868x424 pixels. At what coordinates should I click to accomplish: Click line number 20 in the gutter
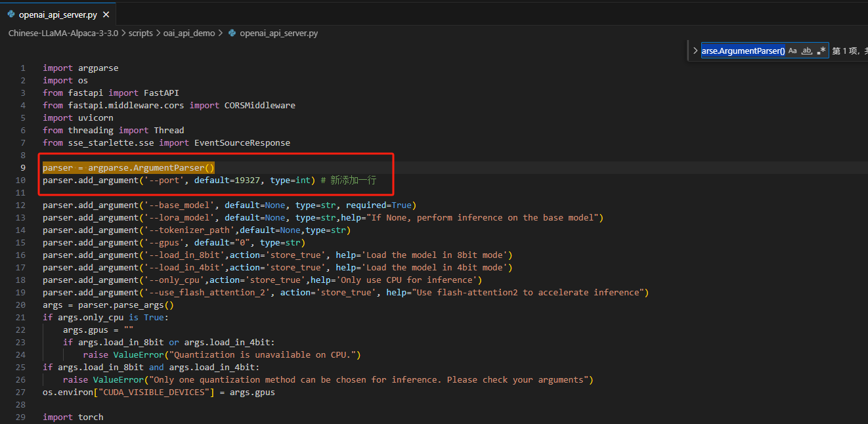(20, 305)
